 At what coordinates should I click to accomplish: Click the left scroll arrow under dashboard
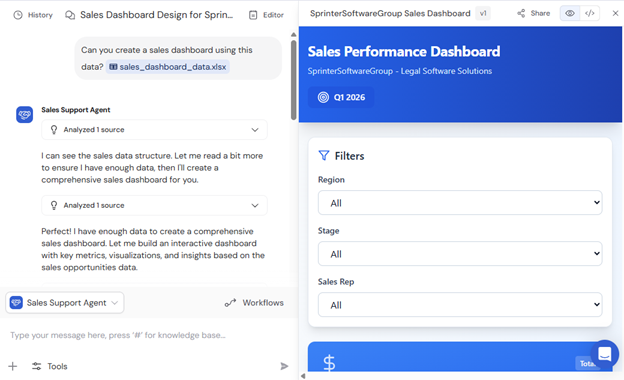[303, 376]
